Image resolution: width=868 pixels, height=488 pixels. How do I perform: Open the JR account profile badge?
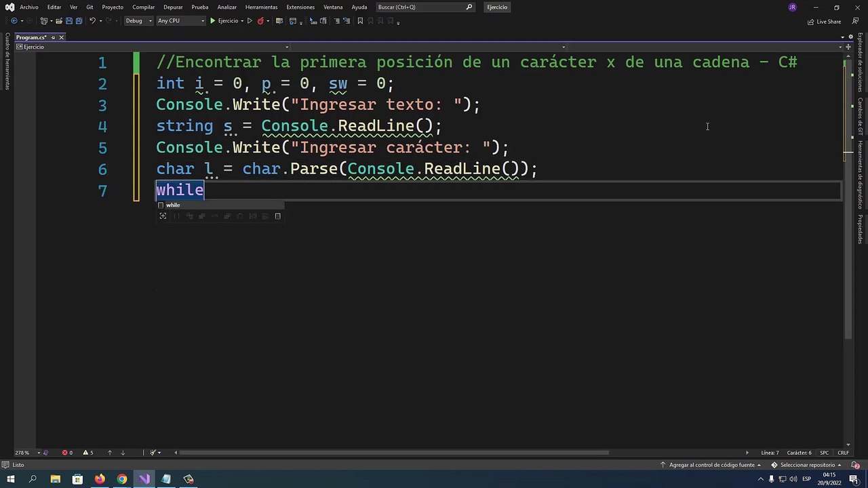point(792,7)
